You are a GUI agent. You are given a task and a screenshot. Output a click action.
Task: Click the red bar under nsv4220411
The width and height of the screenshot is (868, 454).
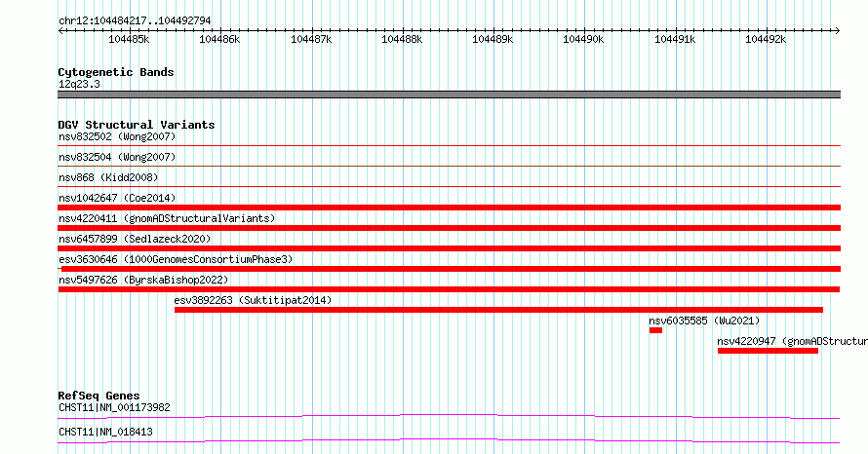[x=449, y=228]
